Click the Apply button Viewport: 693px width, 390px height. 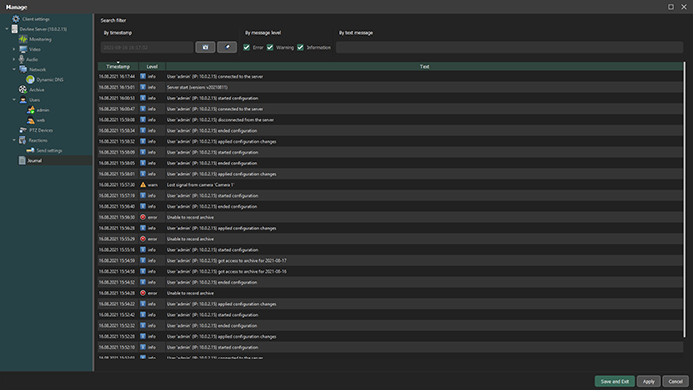tap(649, 381)
